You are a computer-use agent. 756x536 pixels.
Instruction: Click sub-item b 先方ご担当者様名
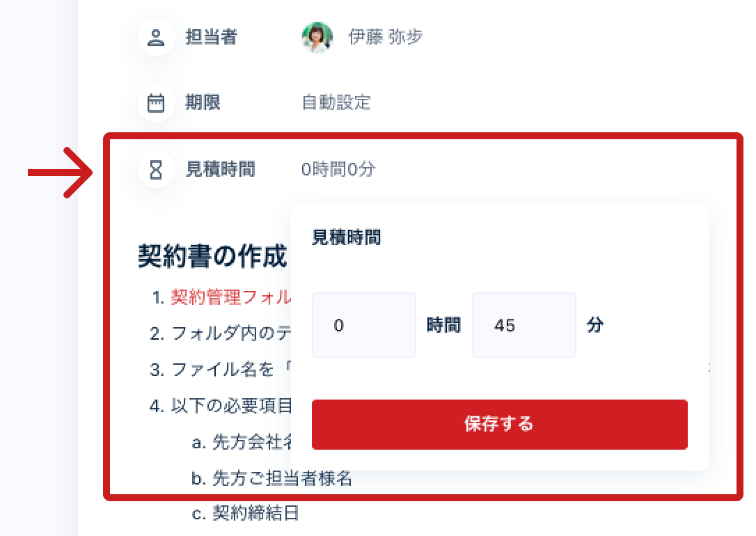click(272, 479)
